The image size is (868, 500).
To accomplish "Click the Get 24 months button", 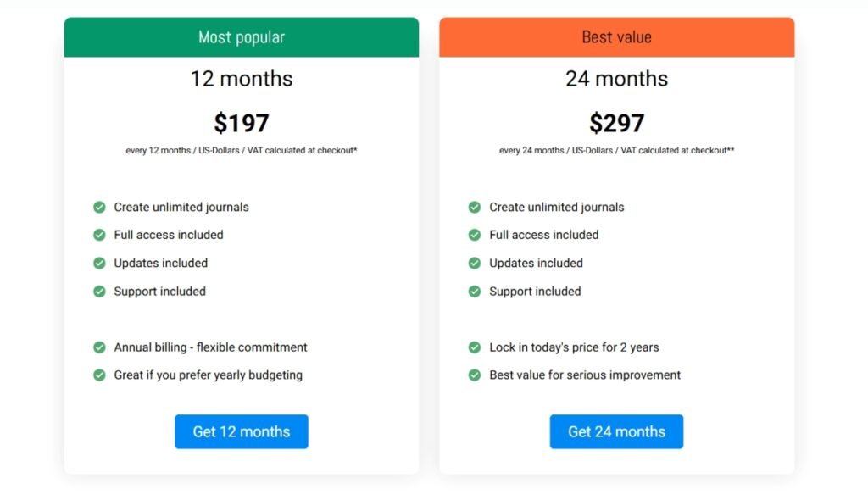I will click(x=616, y=431).
